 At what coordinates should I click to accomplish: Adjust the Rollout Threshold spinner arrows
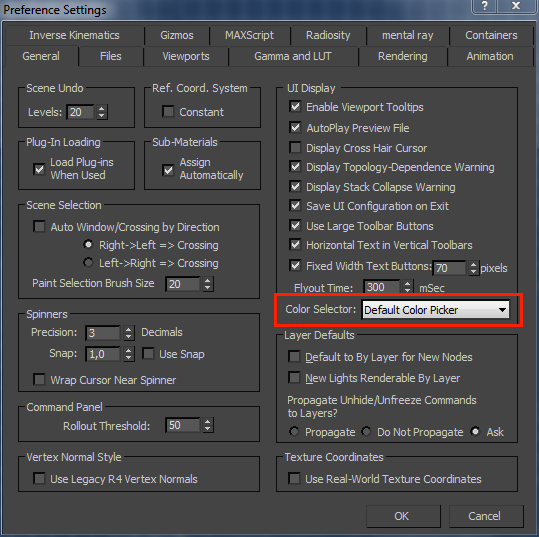click(208, 425)
